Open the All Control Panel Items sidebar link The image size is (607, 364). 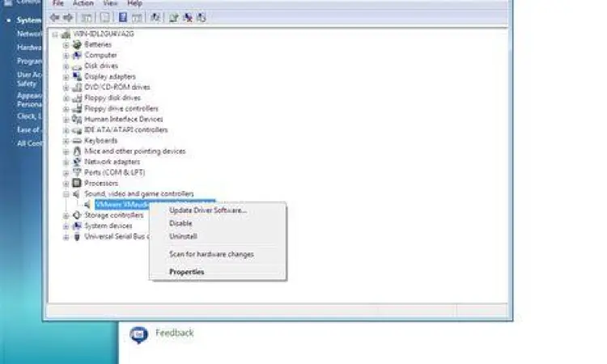click(x=29, y=143)
